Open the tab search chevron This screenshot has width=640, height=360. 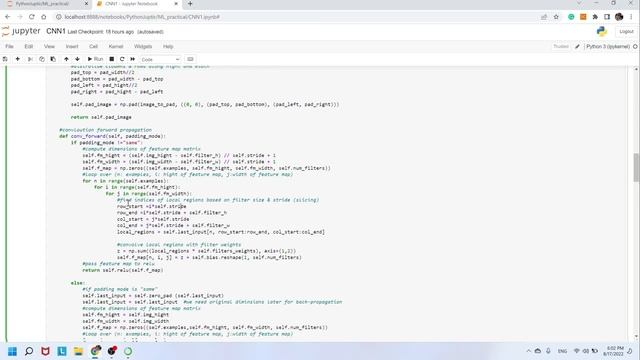coord(579,3)
